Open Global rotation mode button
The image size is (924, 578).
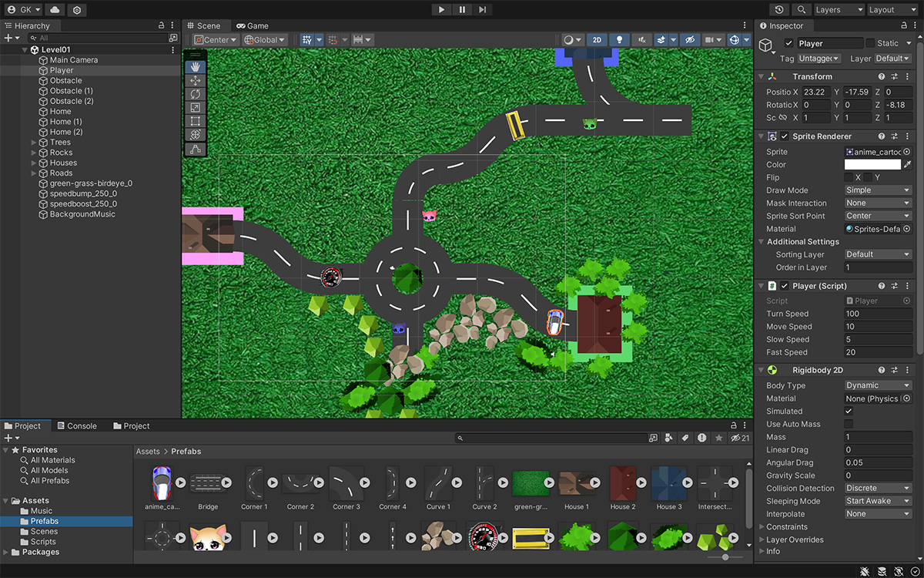tap(265, 40)
